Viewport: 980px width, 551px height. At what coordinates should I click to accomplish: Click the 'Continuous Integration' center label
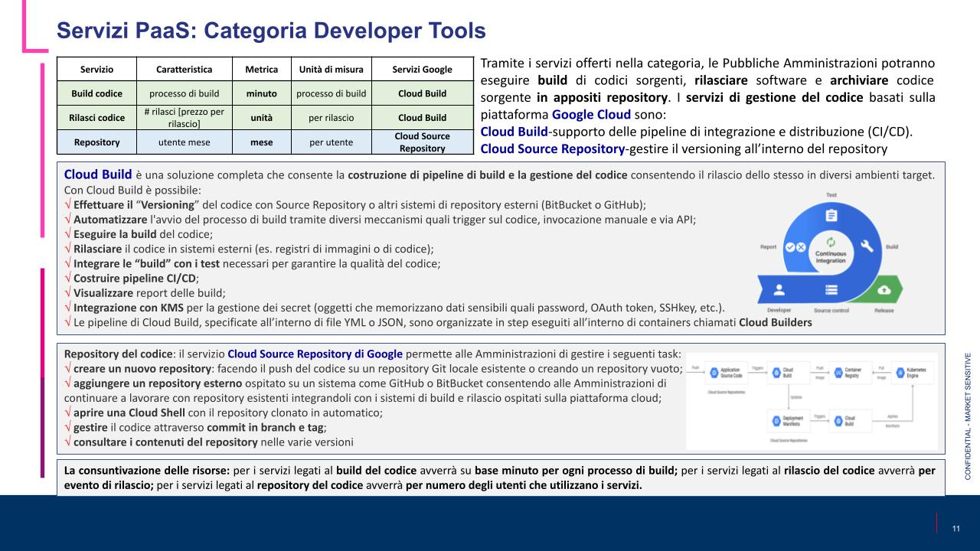tap(831, 257)
